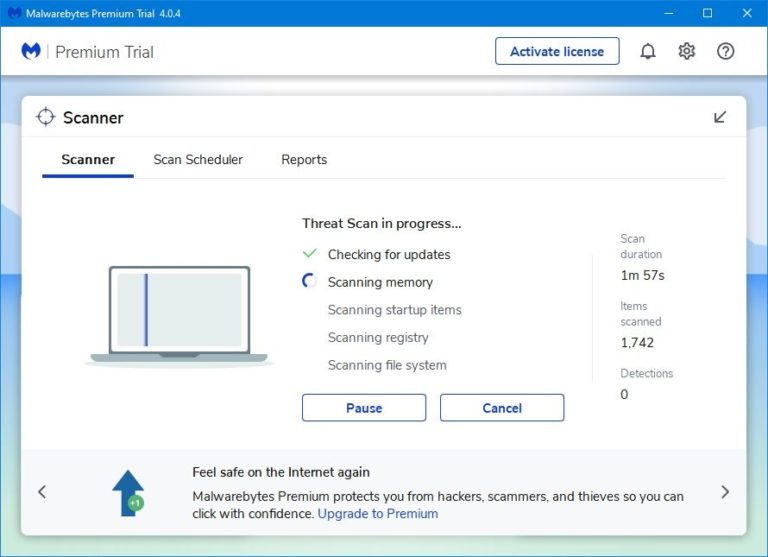Click the 'Premium Trial' header text
Image resolution: width=768 pixels, height=557 pixels.
click(104, 52)
